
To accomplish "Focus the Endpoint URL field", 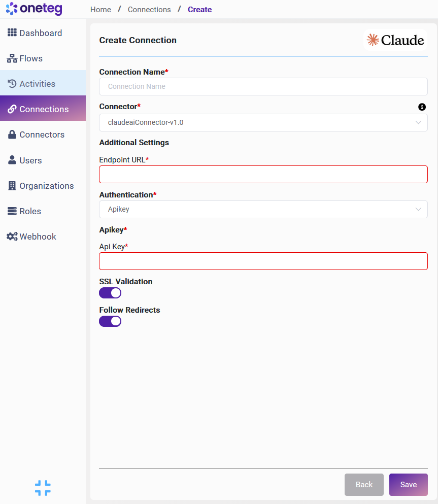I will (263, 174).
